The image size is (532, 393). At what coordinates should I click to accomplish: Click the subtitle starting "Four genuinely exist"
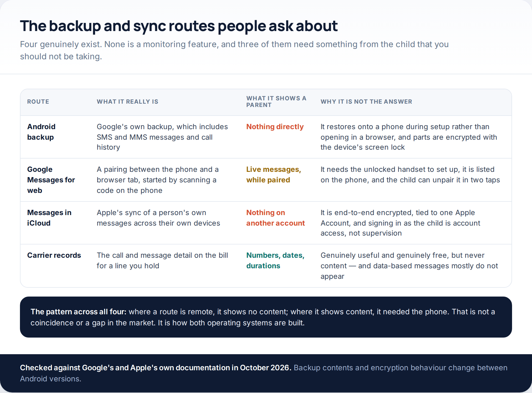point(234,50)
